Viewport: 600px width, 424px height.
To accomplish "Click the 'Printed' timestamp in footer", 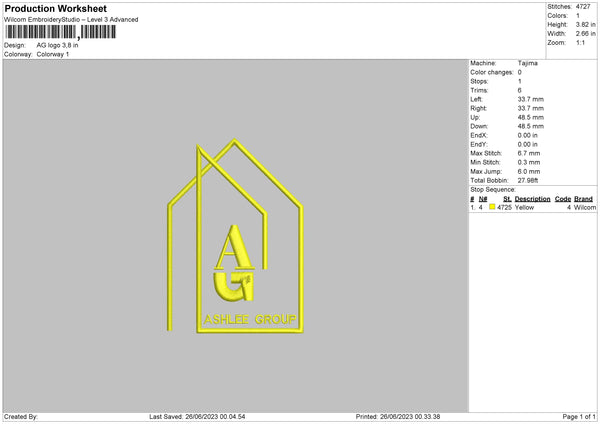I will click(x=398, y=417).
